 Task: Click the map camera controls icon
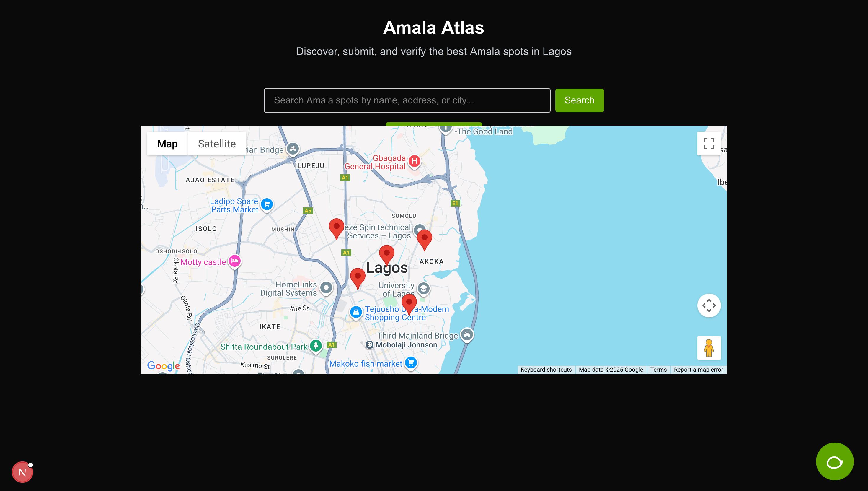tap(709, 305)
